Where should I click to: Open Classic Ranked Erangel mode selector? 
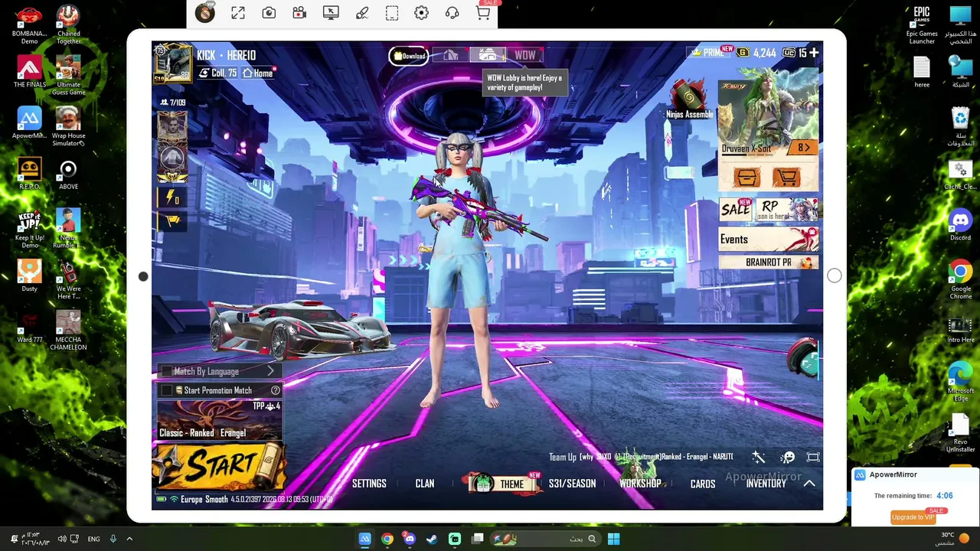219,419
